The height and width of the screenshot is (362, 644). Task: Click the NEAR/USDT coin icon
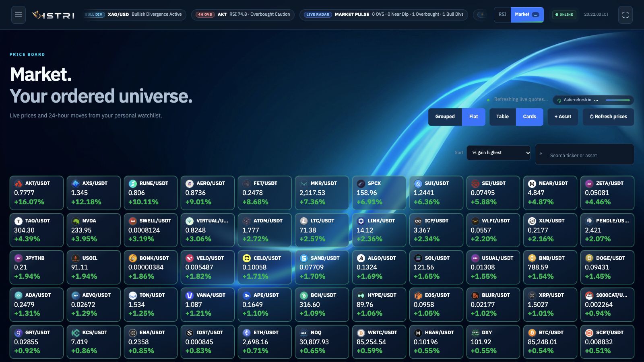532,183
